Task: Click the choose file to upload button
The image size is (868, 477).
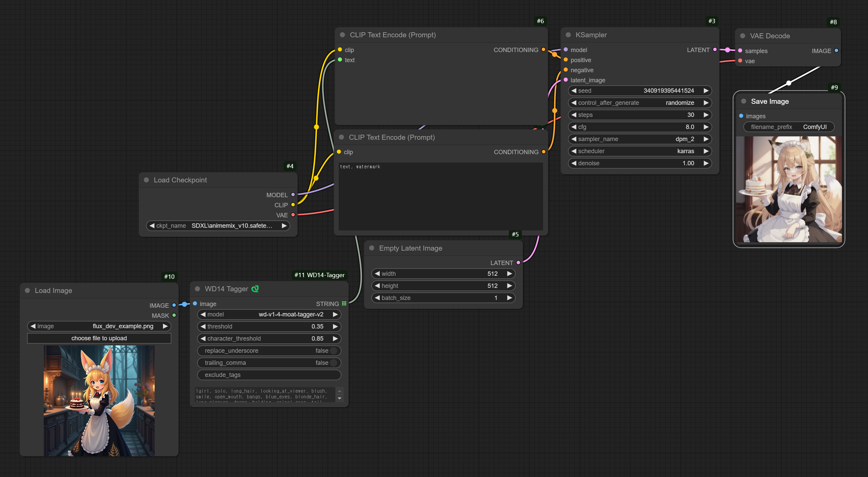Action: [x=99, y=338]
